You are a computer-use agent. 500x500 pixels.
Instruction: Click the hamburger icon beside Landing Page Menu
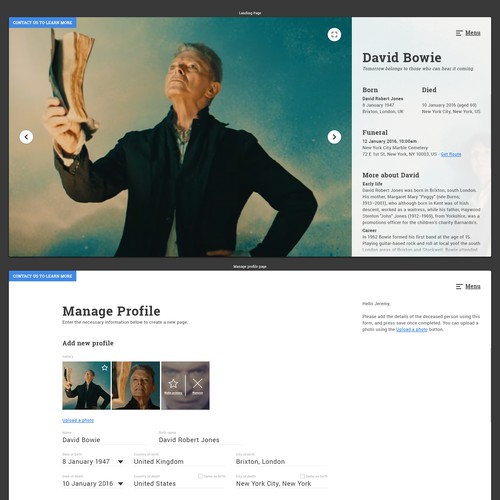(459, 33)
